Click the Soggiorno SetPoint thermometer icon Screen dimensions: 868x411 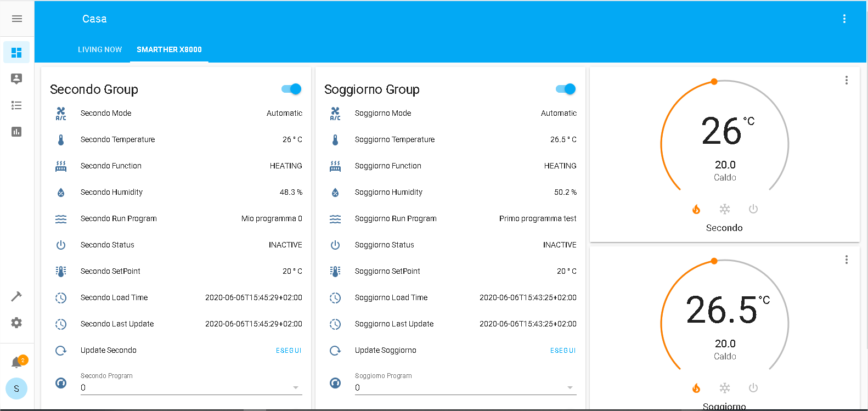335,271
